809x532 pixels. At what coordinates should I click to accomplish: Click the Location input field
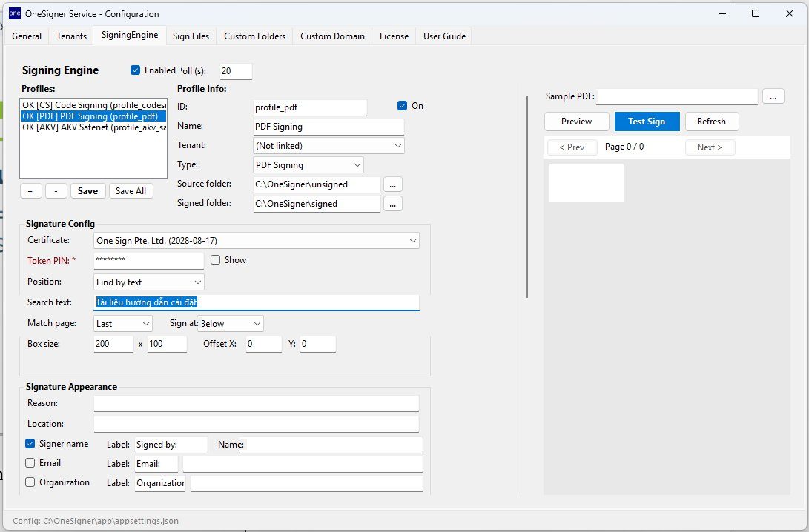257,424
